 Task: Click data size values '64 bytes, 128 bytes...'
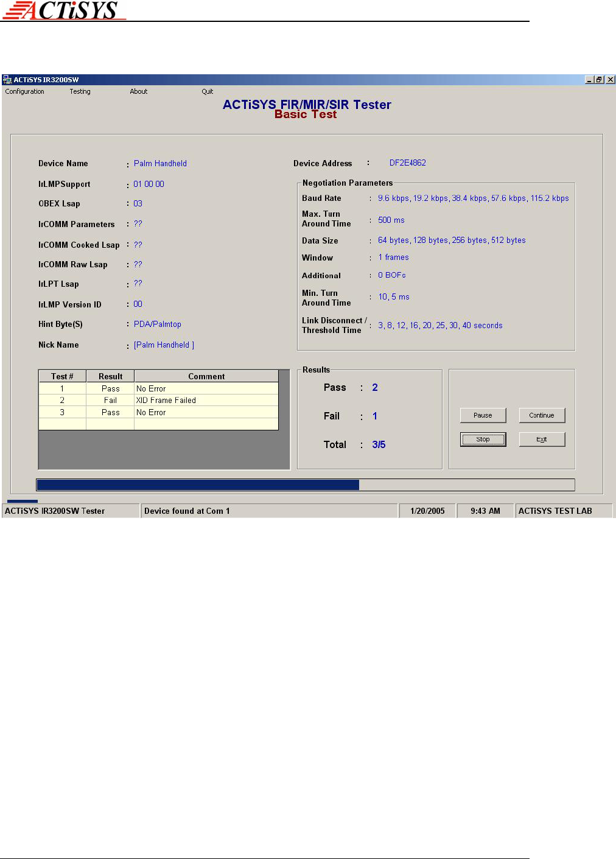pyautogui.click(x=452, y=240)
